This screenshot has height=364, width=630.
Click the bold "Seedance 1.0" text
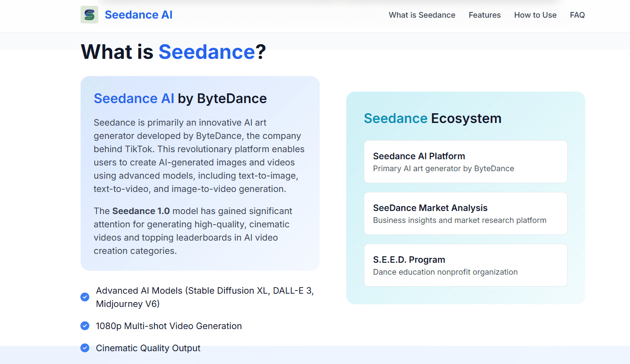141,211
